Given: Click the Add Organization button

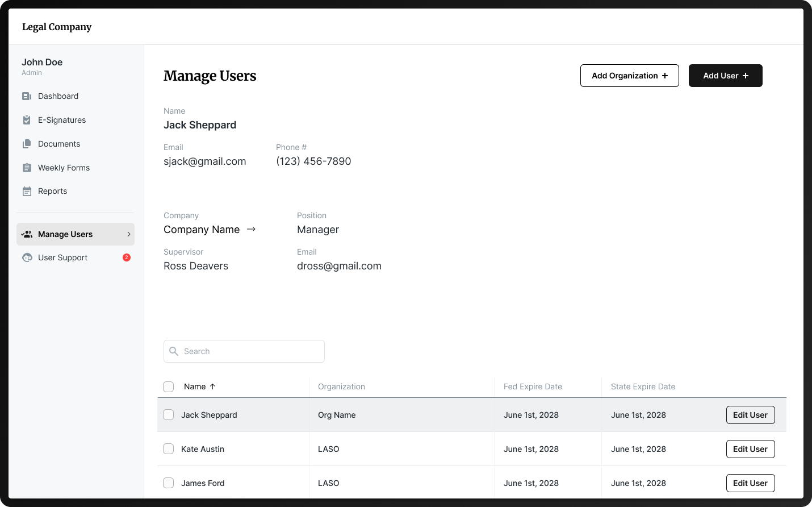Looking at the screenshot, I should (630, 76).
